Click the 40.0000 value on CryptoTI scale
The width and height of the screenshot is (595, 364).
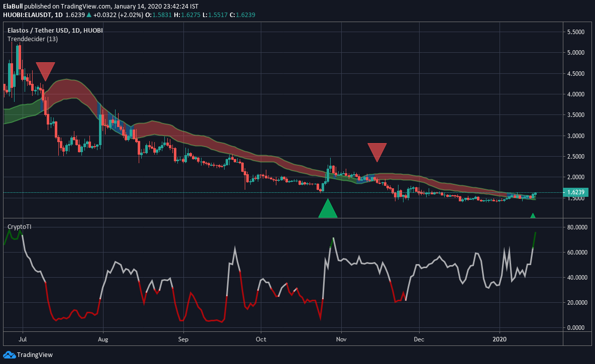[x=577, y=277]
